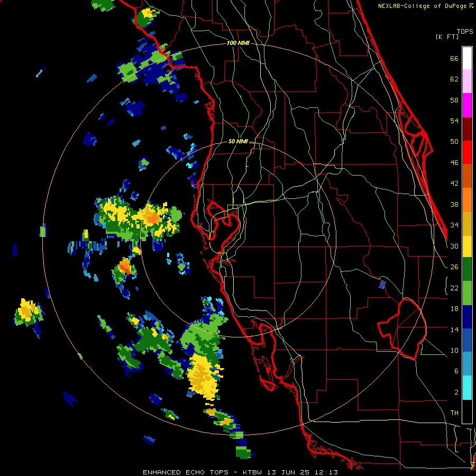Click legend value "50"
This screenshot has width=476, height=476.
pyautogui.click(x=454, y=142)
